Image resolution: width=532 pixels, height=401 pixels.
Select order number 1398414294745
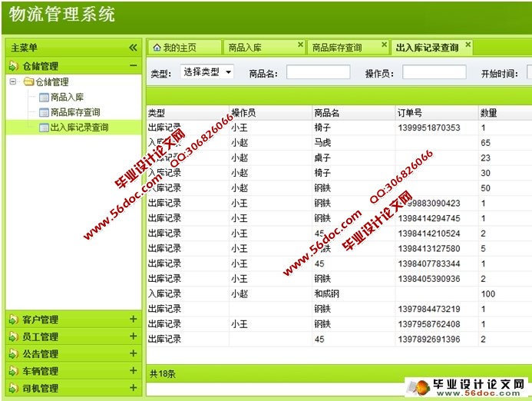[x=429, y=218]
